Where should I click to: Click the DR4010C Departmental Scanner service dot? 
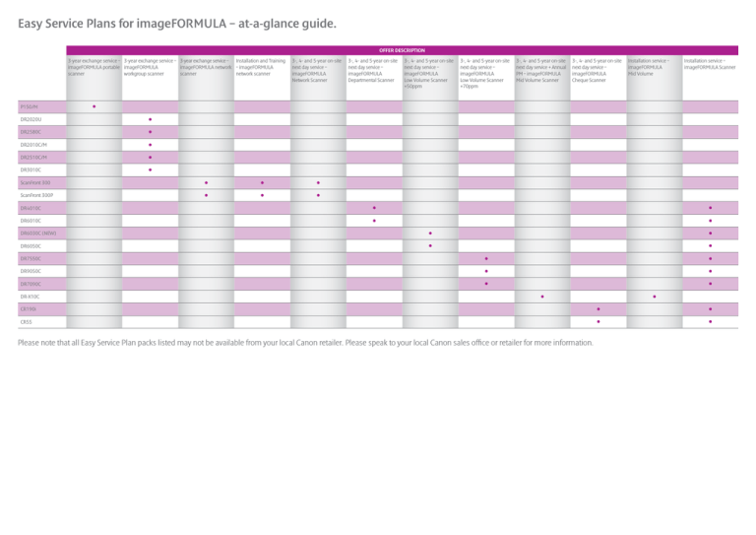click(374, 208)
